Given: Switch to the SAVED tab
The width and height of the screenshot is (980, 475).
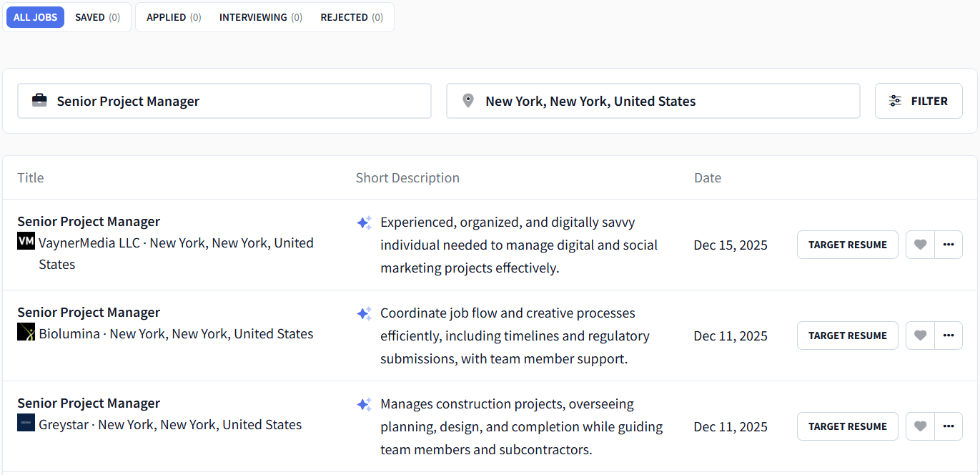Looking at the screenshot, I should (96, 16).
